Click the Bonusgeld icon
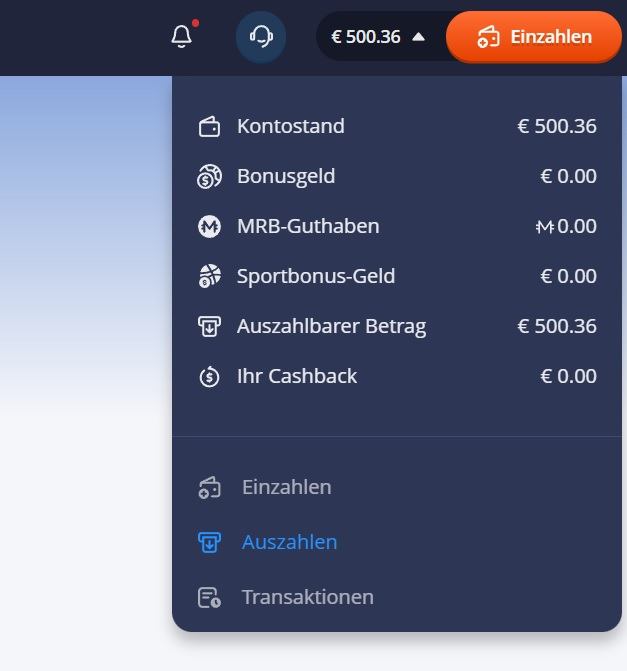Image resolution: width=627 pixels, height=671 pixels. pyautogui.click(x=209, y=177)
